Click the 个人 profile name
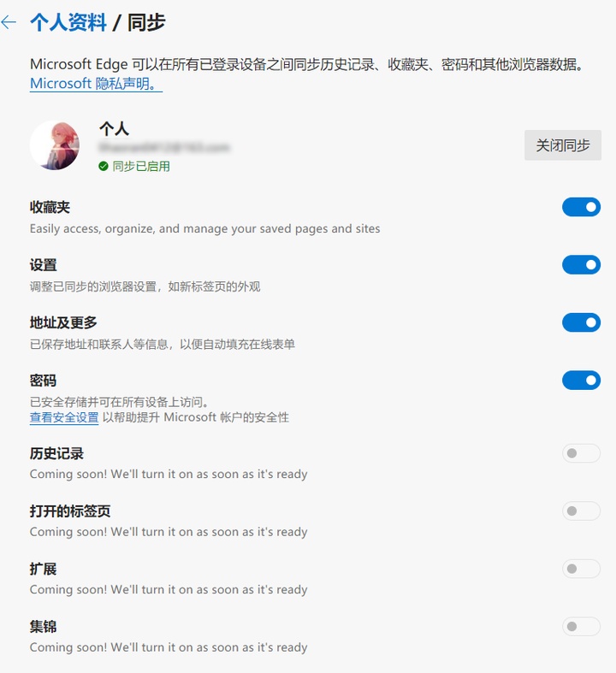This screenshot has width=616, height=673. [x=114, y=129]
